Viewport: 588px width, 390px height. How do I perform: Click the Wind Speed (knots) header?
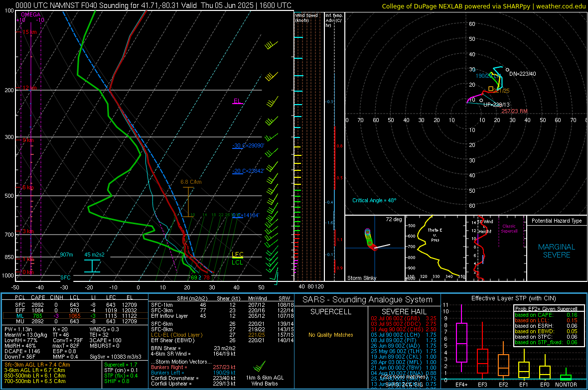(306, 17)
